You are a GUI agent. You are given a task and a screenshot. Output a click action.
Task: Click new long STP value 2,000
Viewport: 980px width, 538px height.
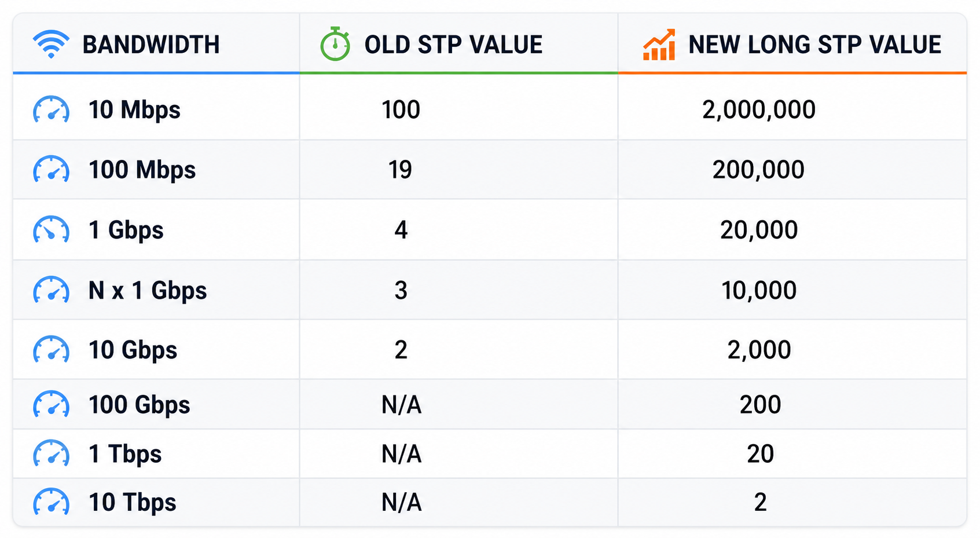coord(759,350)
